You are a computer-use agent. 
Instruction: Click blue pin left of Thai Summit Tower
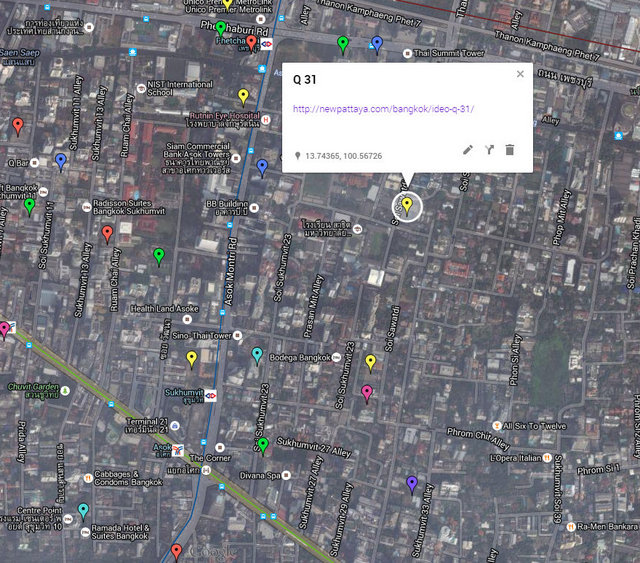tap(377, 45)
